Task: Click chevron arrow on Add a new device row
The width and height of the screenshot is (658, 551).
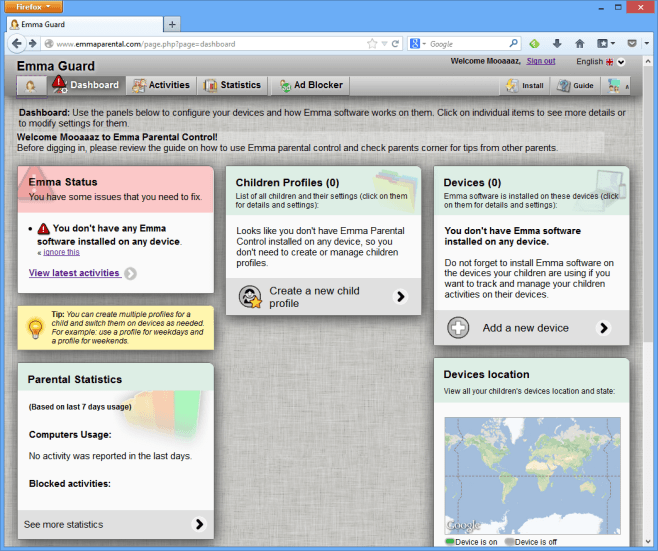Action: 603,328
